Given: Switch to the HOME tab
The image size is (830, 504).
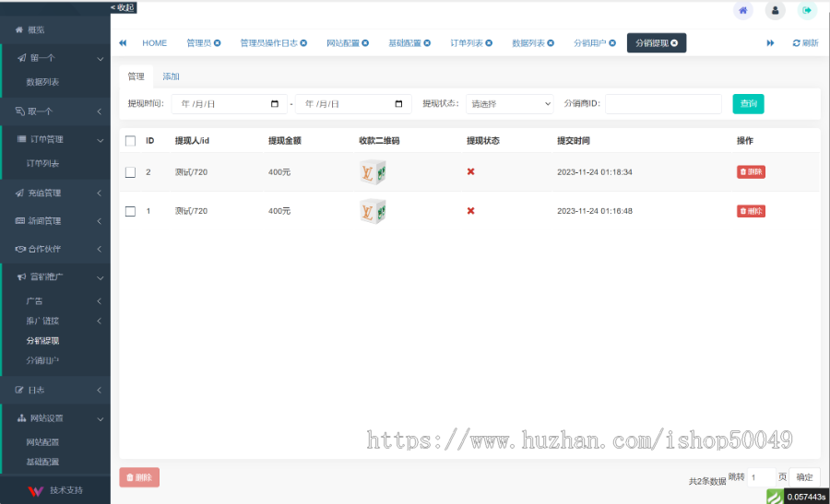Looking at the screenshot, I should coord(155,42).
